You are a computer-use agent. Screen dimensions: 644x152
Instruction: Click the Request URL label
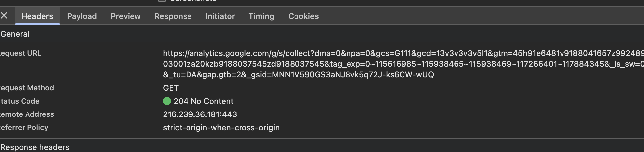click(x=21, y=53)
